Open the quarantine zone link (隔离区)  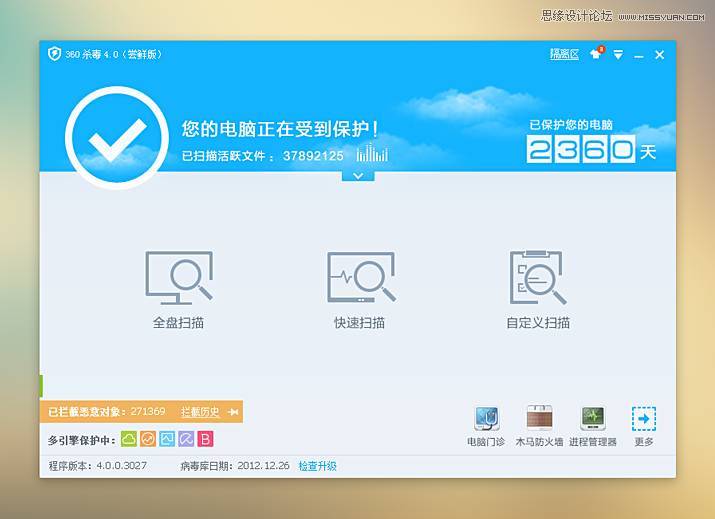tap(564, 54)
